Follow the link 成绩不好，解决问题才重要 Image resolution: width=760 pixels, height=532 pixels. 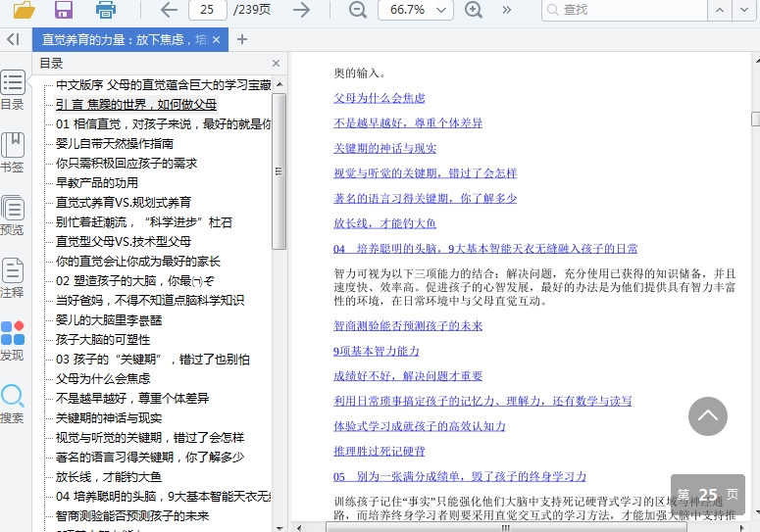[408, 376]
